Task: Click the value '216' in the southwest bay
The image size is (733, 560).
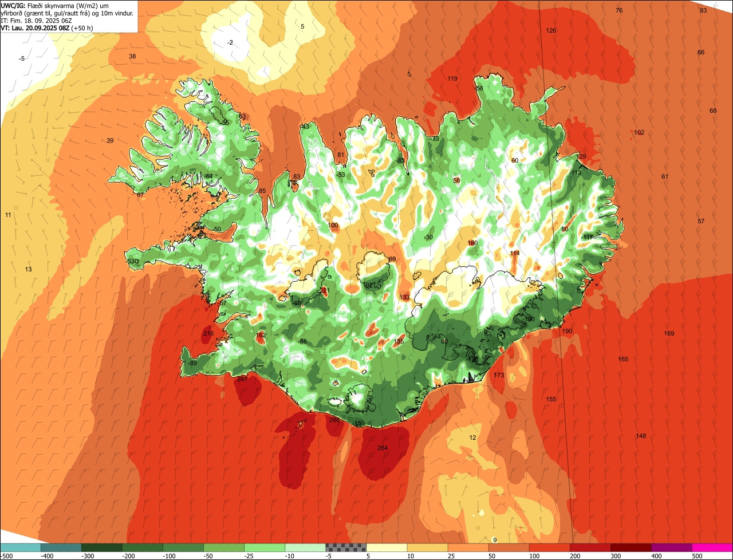Action: (x=208, y=333)
